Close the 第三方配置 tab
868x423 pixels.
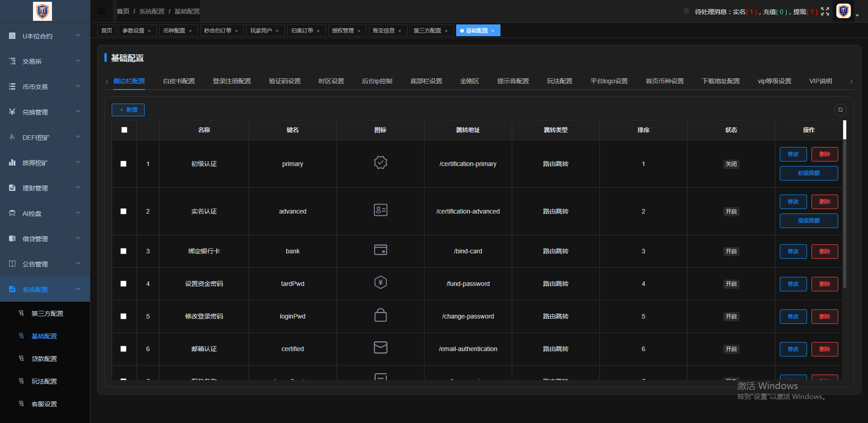446,31
